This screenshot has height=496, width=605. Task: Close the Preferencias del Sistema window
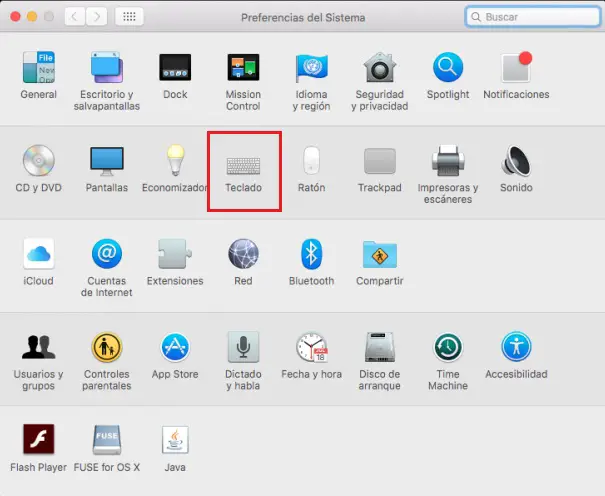click(x=15, y=17)
